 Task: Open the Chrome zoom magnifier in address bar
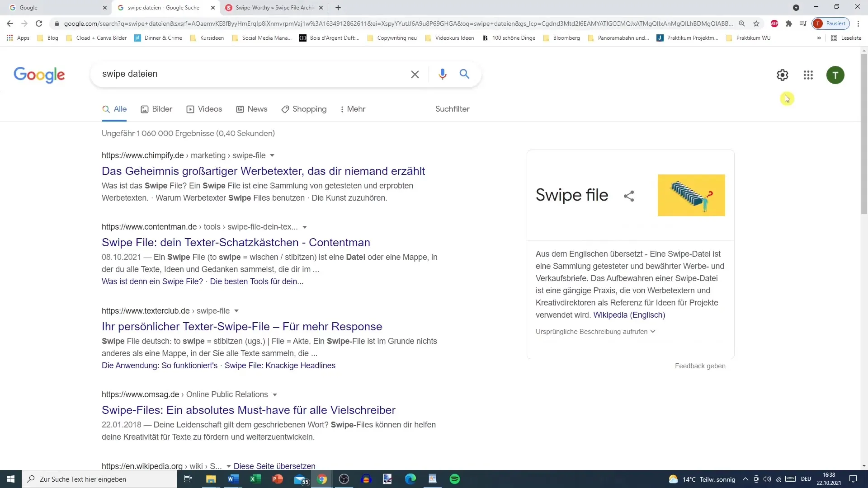tap(742, 23)
